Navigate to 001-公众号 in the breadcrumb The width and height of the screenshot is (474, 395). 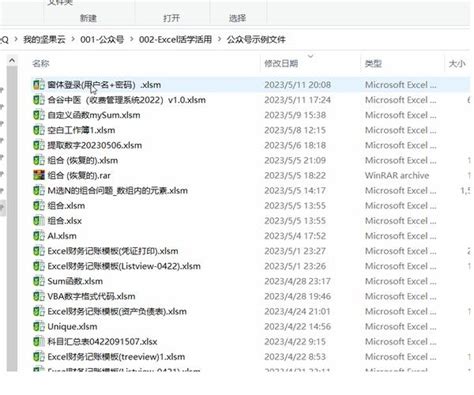[x=102, y=40]
